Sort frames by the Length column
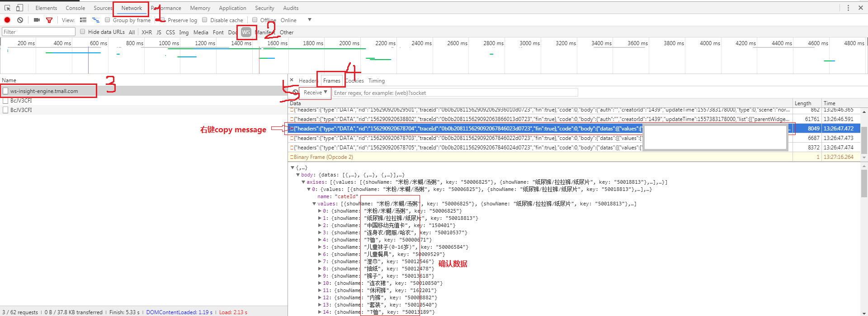 pos(807,103)
